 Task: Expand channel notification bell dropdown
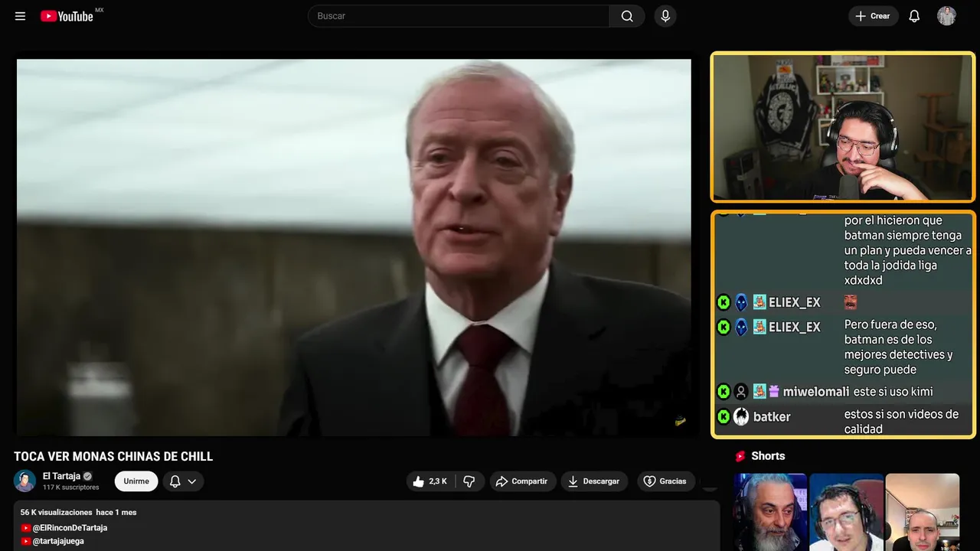coord(183,481)
